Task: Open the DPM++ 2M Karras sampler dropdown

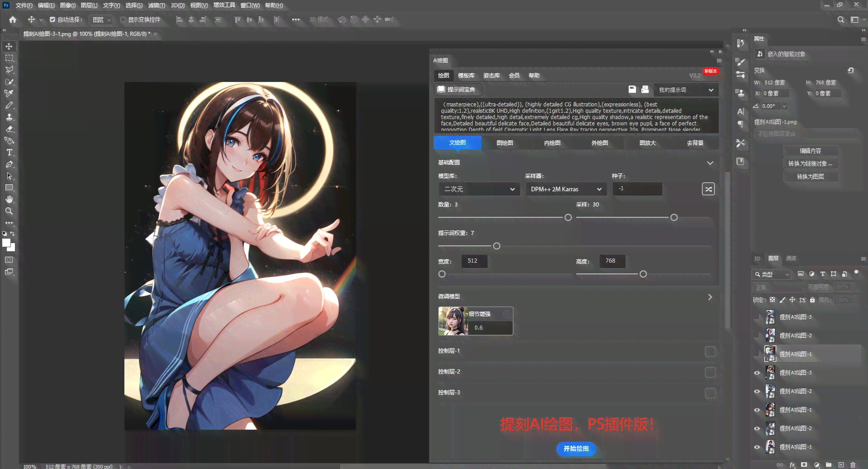Action: [566, 189]
